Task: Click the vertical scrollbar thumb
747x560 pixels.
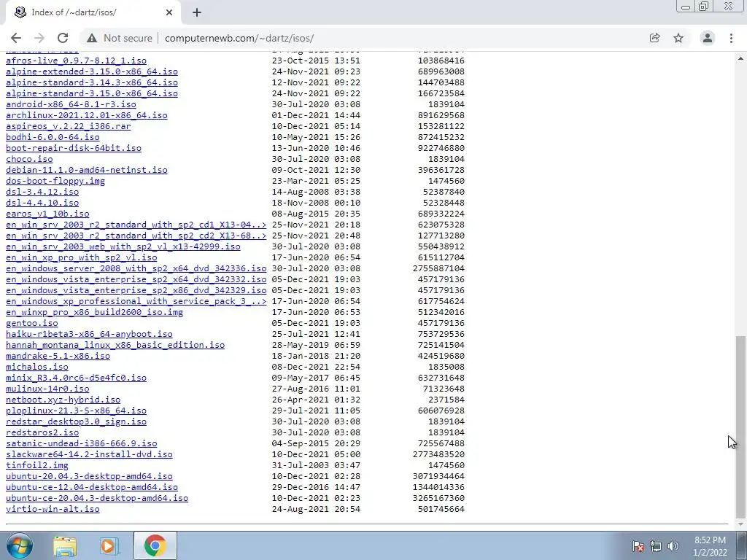Action: pos(740,426)
